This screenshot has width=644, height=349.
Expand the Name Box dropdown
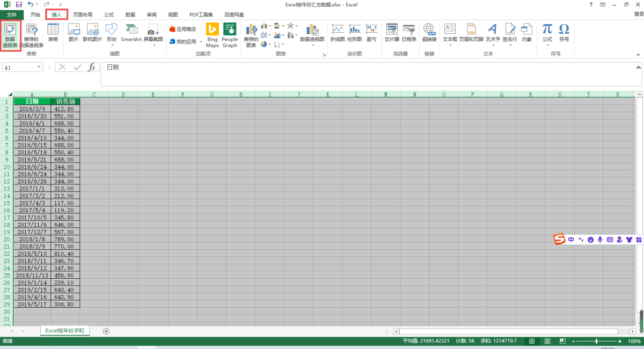tap(39, 68)
